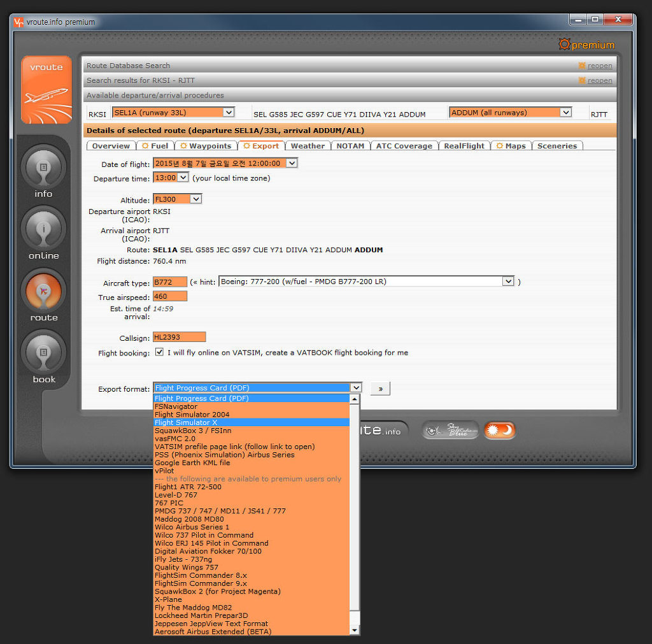652x644 pixels.
Task: Open ADDUM (all runways) arrival dropdown
Action: (x=510, y=112)
